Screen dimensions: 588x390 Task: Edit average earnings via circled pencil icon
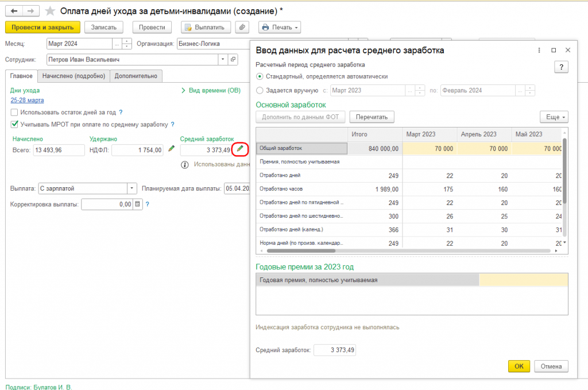240,149
